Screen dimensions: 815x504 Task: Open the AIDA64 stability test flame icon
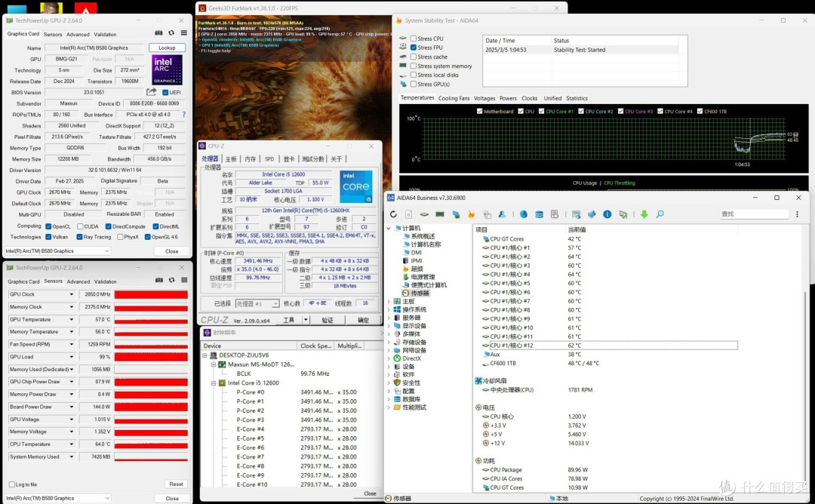pyautogui.click(x=472, y=214)
